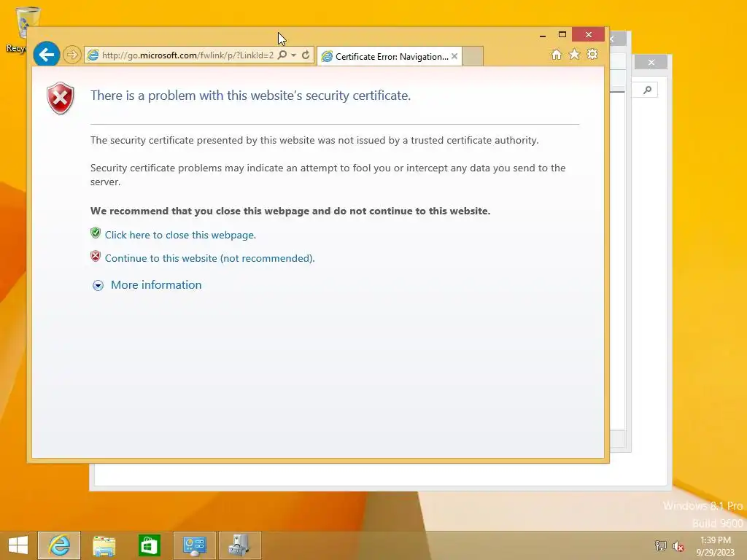This screenshot has width=747, height=560.
Task: Click Internet Explorer taskbar icon
Action: pyautogui.click(x=59, y=545)
